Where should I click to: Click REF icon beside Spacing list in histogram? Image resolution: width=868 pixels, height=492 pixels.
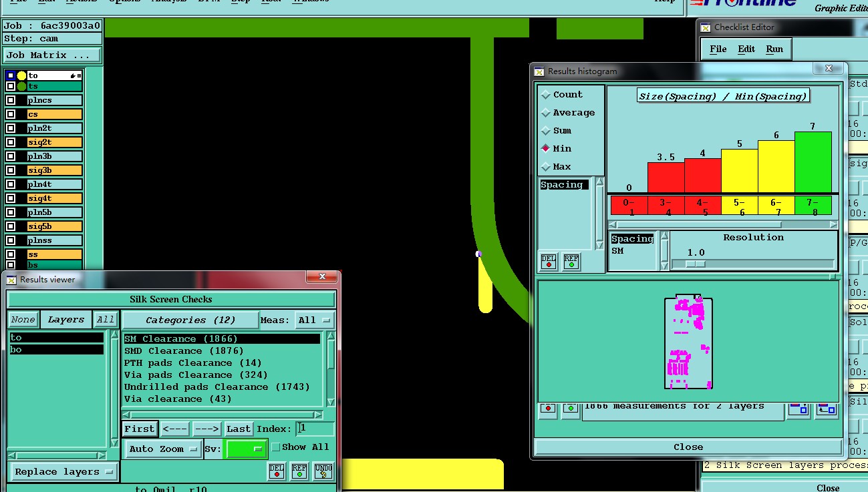tap(571, 262)
